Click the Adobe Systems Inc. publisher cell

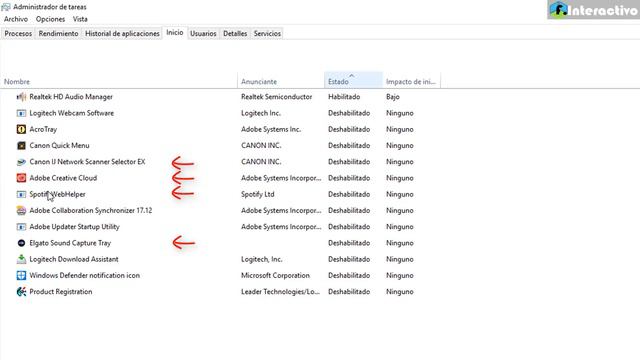271,129
